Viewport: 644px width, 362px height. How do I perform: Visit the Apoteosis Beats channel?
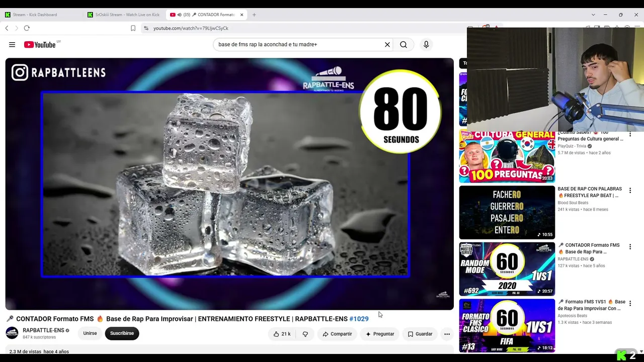pos(572,316)
